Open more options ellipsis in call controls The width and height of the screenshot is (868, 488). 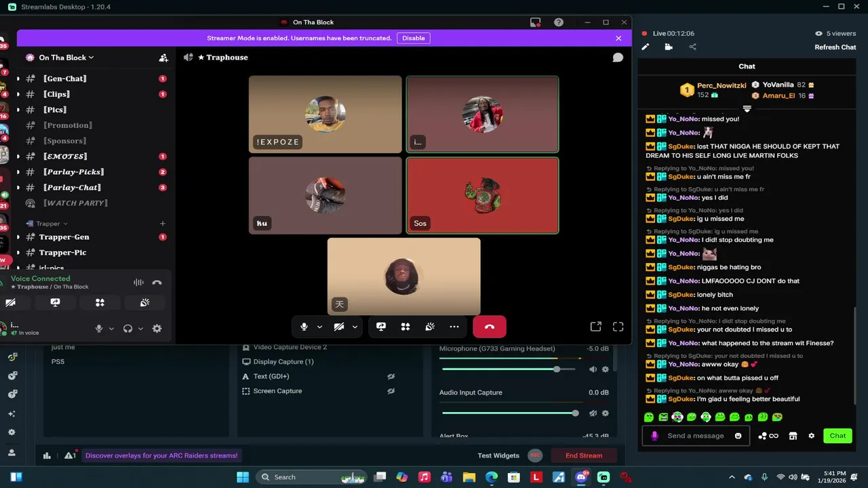[454, 327]
